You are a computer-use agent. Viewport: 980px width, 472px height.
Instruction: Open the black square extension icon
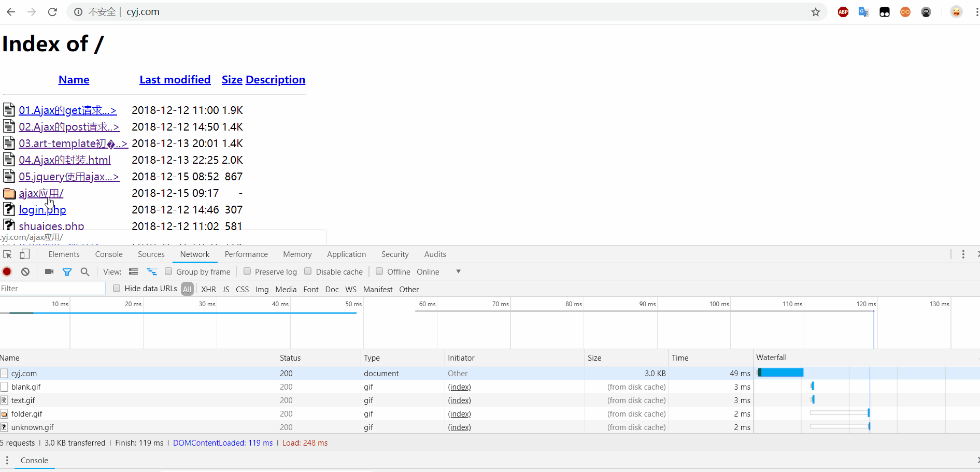[x=885, y=12]
